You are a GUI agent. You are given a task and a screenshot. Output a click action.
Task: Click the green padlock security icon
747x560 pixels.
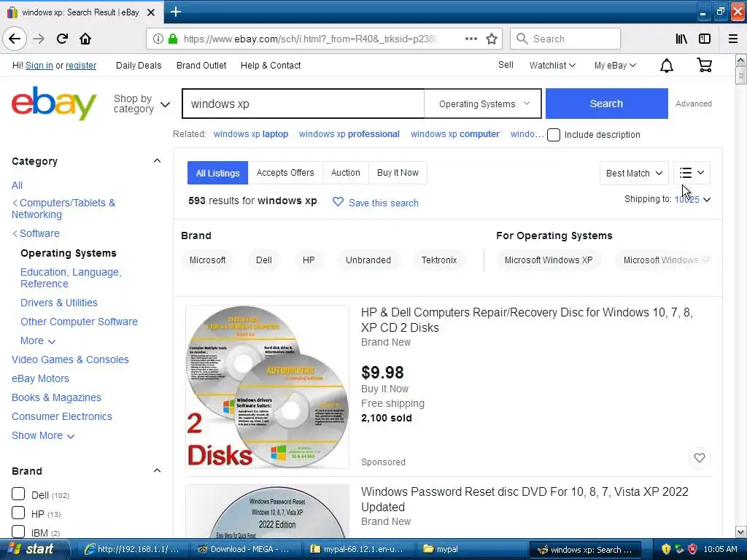173,39
